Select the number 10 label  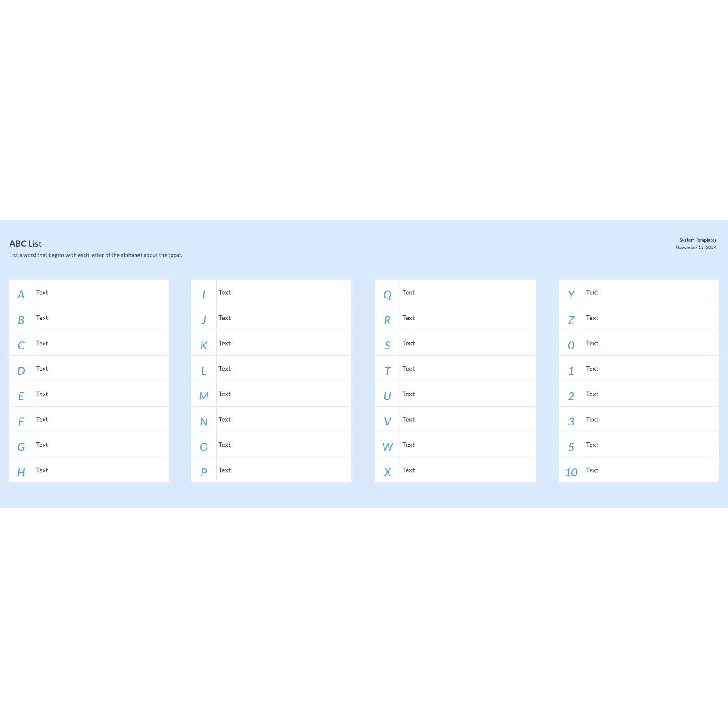pos(571,472)
